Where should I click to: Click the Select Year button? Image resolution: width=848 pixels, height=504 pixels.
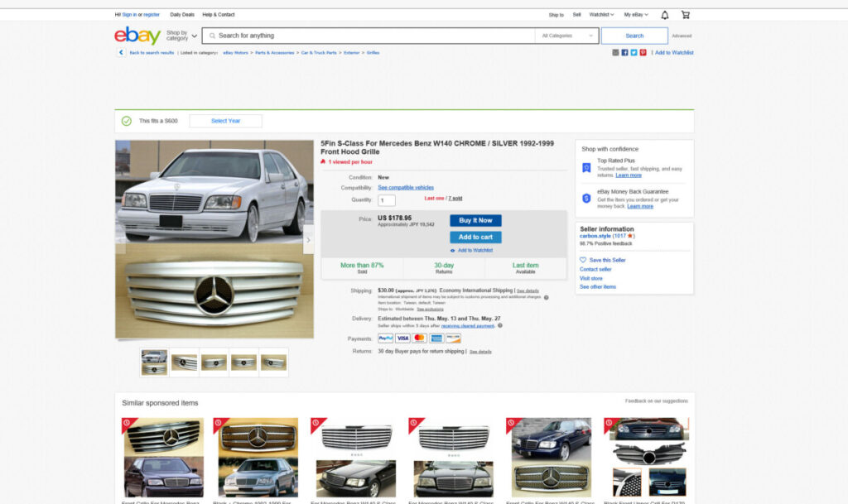coord(225,121)
